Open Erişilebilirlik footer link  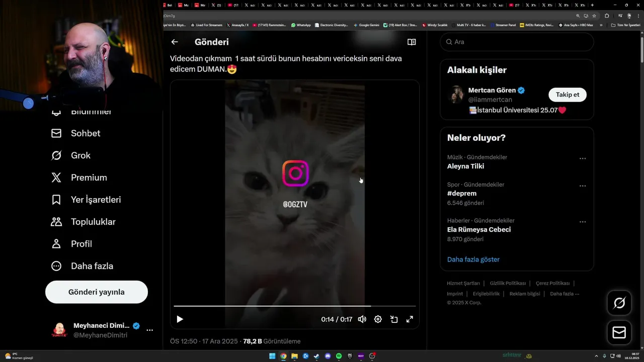(x=486, y=294)
